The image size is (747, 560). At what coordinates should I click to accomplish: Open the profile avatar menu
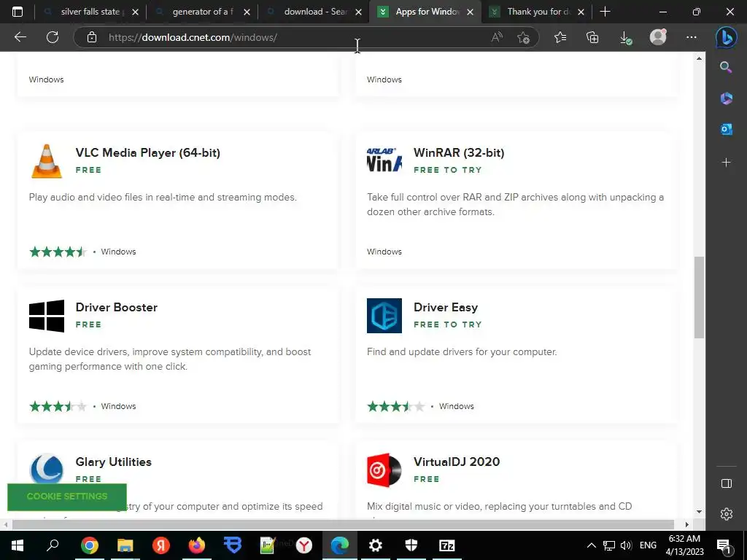[x=658, y=36]
